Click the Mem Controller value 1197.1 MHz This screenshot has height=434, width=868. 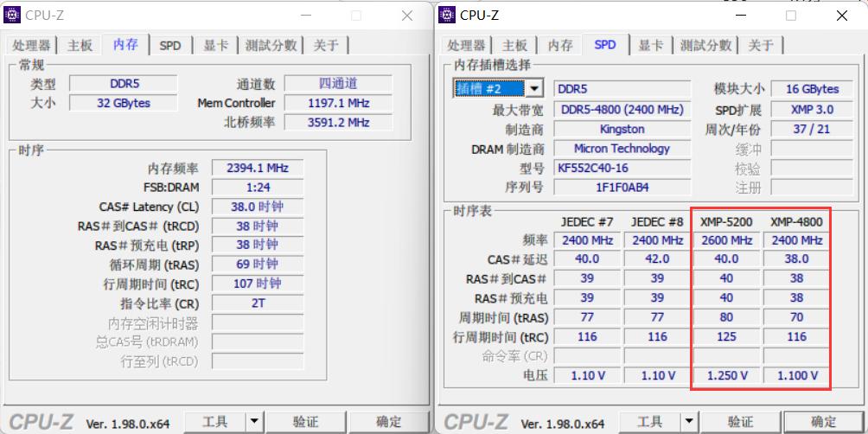click(x=338, y=103)
